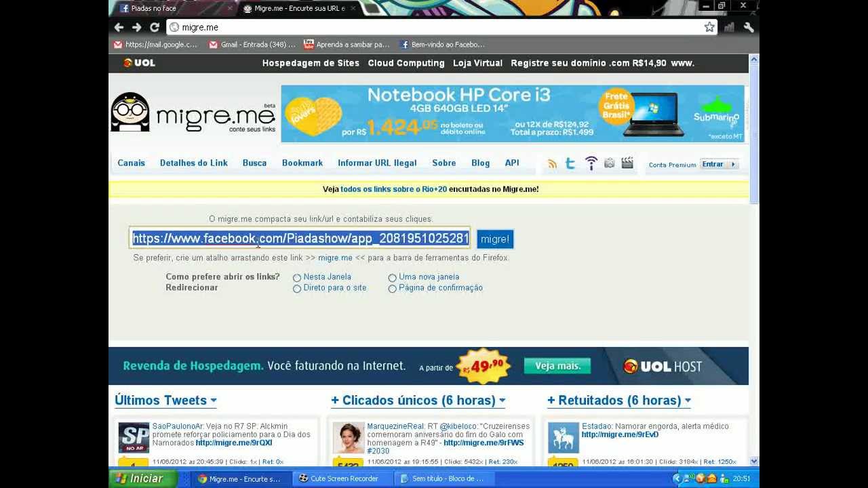The height and width of the screenshot is (488, 868).
Task: Open the Notebook HP Core i3 ad banner
Action: pyautogui.click(x=513, y=113)
